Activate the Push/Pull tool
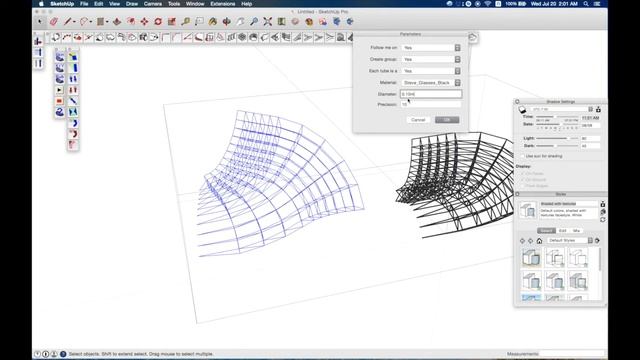Screen dimensions: 640x360 [117, 21]
